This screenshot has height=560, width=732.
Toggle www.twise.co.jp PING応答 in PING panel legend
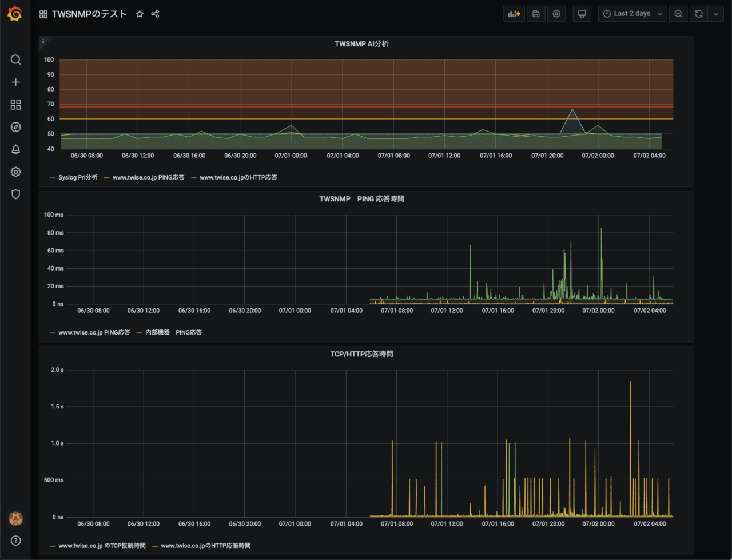coord(94,333)
